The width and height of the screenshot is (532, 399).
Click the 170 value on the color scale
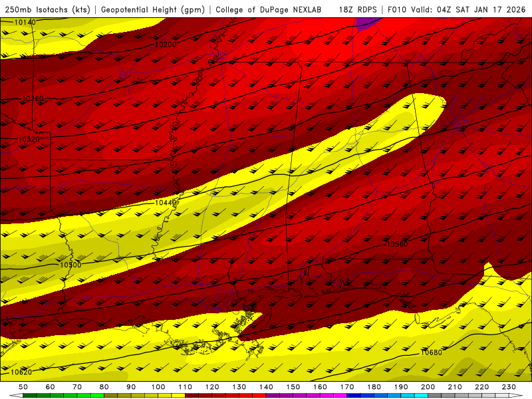pos(346,387)
